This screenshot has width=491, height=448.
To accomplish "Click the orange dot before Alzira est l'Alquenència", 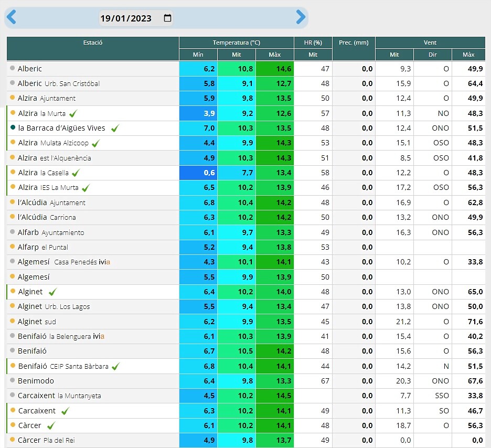I will (x=13, y=157).
